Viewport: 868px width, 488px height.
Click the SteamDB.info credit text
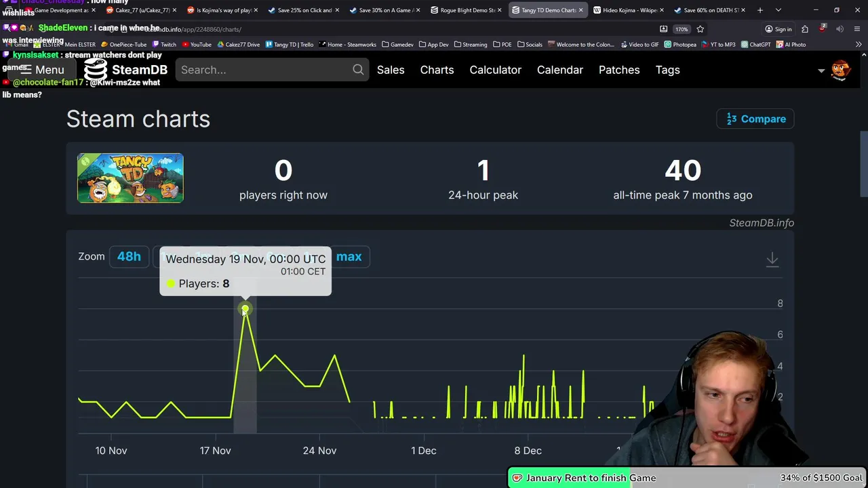click(x=762, y=223)
